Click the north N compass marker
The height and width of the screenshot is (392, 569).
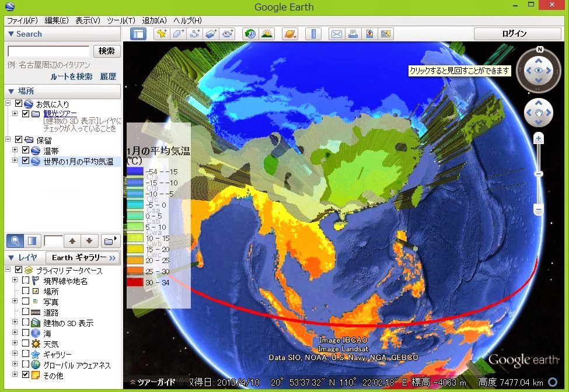pyautogui.click(x=540, y=50)
